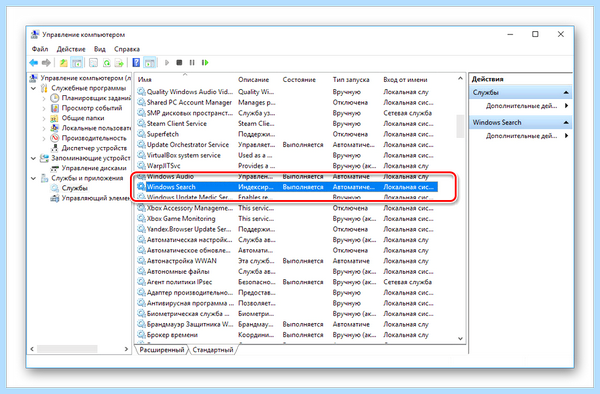The image size is (600, 394).
Task: Click the Stop service square icon
Action: [179, 62]
